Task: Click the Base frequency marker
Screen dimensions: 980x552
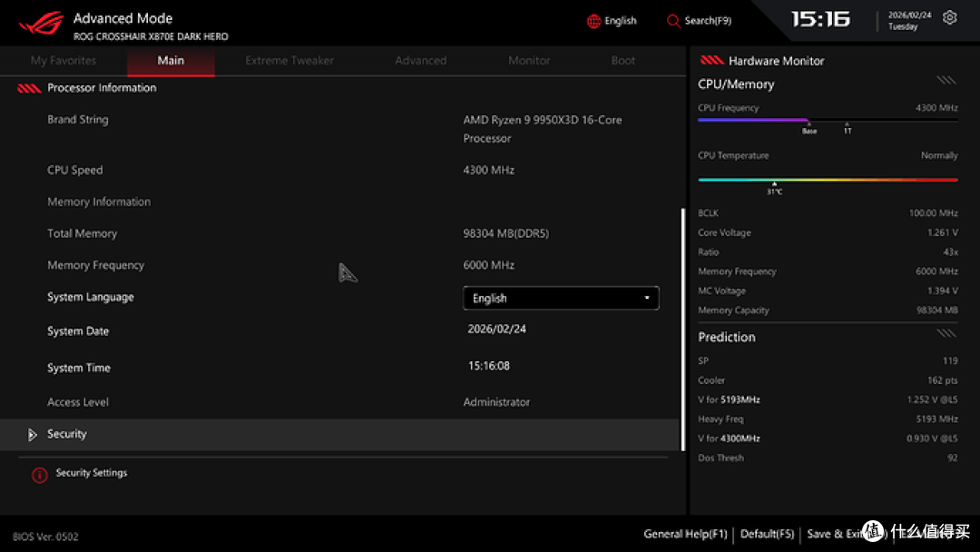Action: 808,128
